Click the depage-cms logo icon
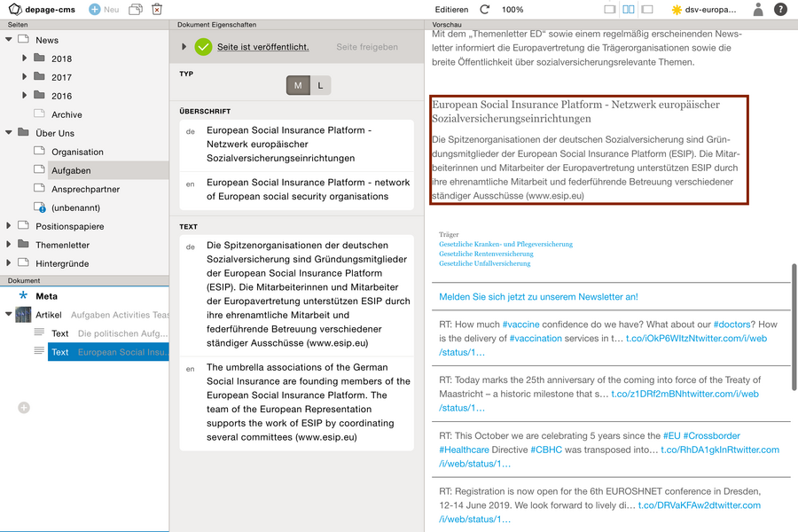The image size is (798, 532). pos(15,9)
